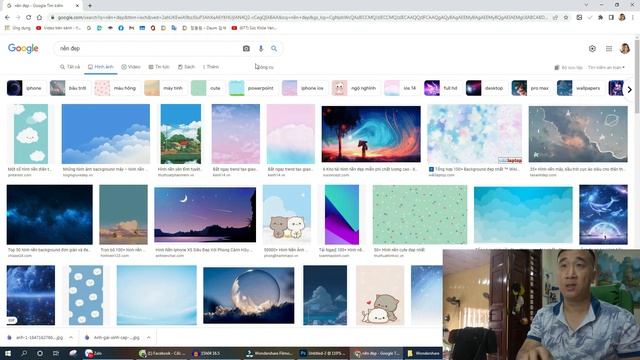Open the Windows taskbar search
640x360 pixels.
point(24,353)
